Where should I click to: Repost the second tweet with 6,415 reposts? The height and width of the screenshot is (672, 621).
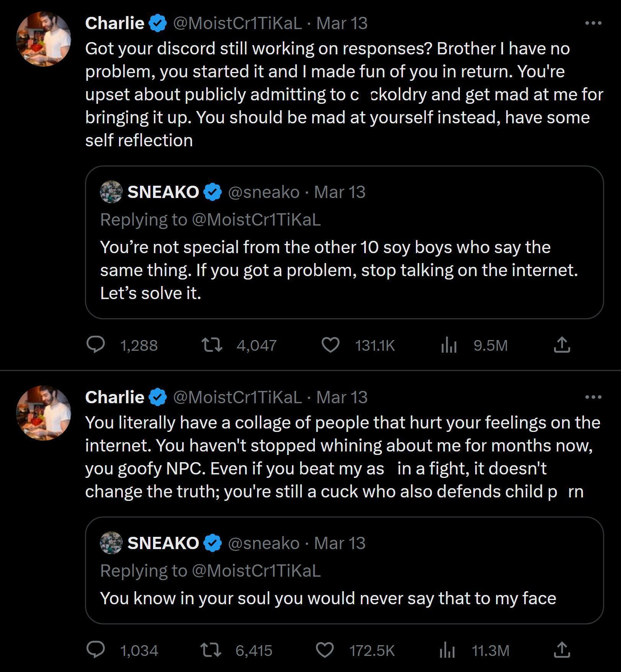211,650
